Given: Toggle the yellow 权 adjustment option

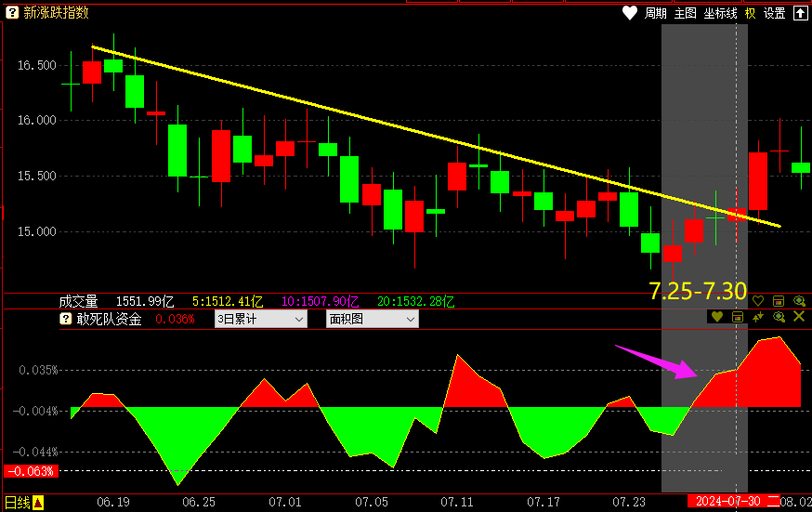Looking at the screenshot, I should (750, 13).
